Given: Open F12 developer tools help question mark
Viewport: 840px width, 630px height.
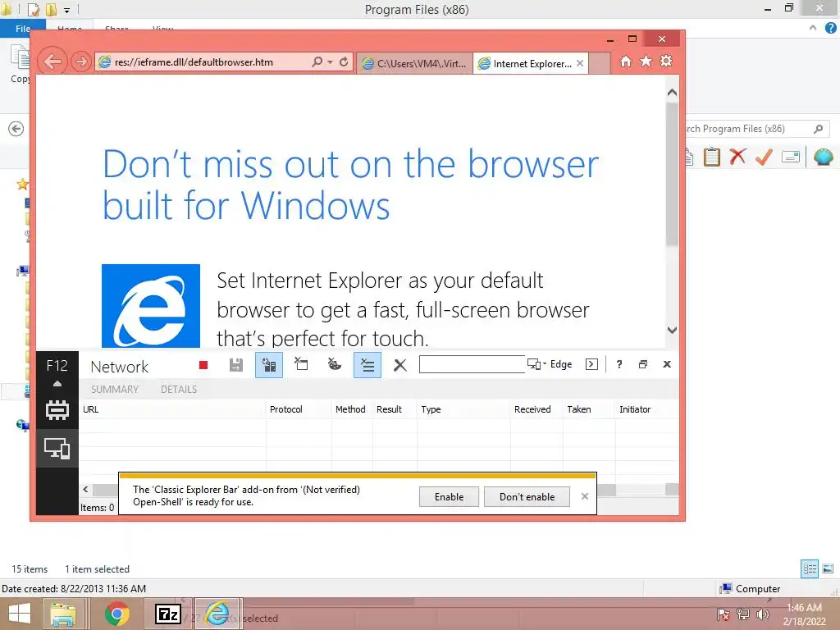Looking at the screenshot, I should point(619,364).
